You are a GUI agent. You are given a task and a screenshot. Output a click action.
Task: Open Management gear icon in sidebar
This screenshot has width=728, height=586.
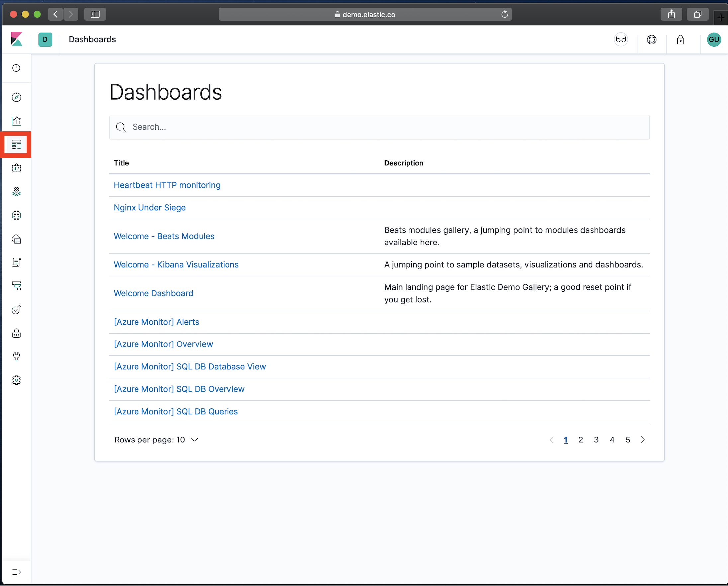16,380
